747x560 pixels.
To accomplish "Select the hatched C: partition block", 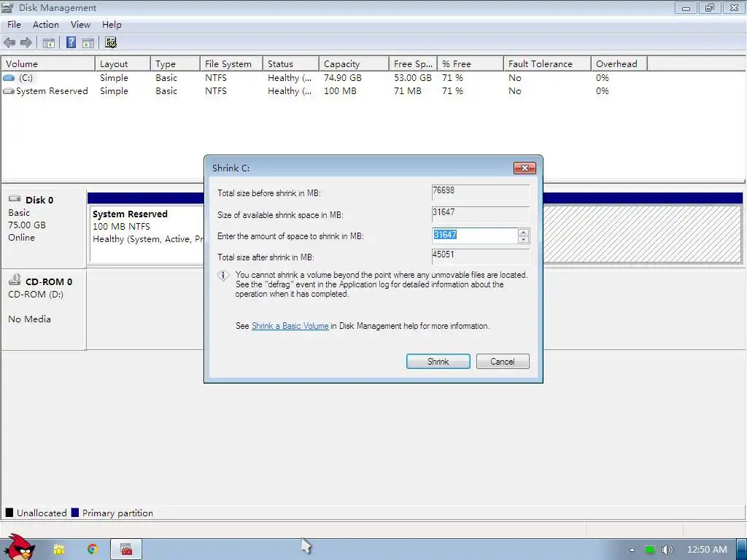I will [x=642, y=234].
